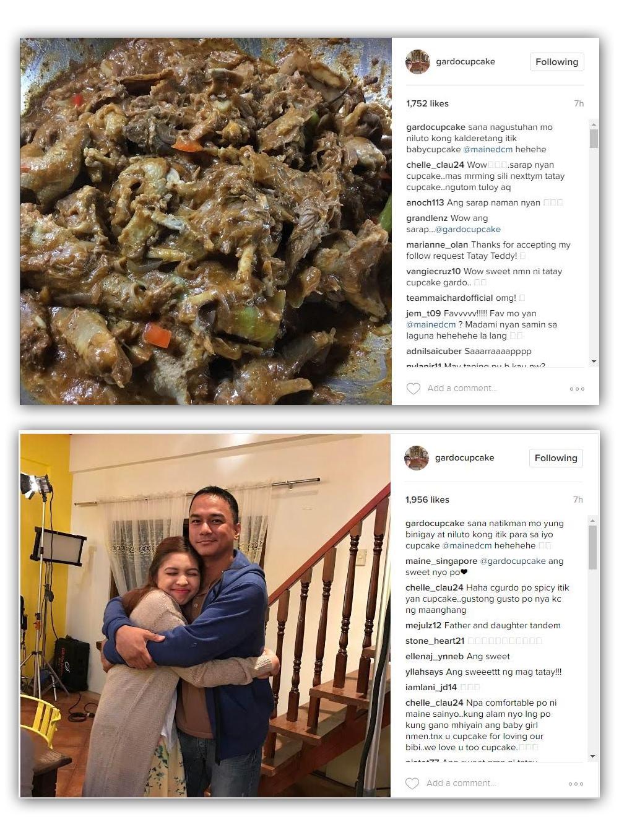Image resolution: width=619 pixels, height=840 pixels.
Task: View the 1,956 likes list
Action: coord(427,500)
